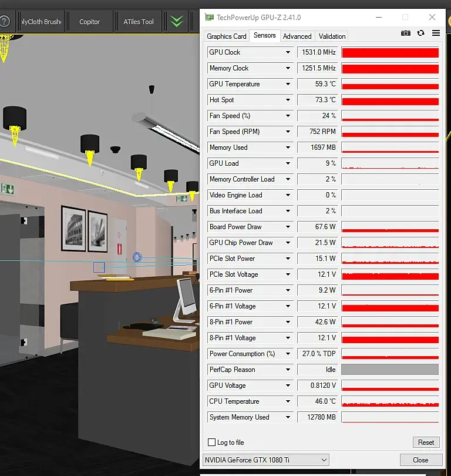This screenshot has width=451, height=476.
Task: Take a screenshot with the camera icon
Action: tap(406, 33)
